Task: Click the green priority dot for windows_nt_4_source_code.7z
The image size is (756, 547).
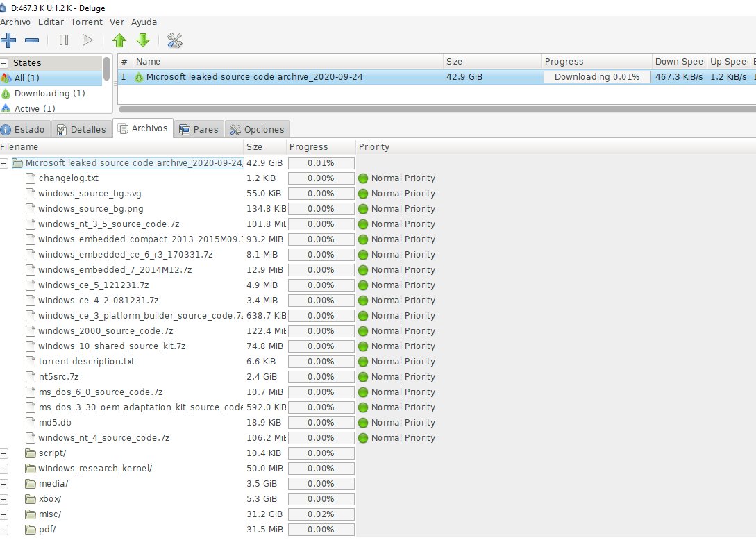Action: (363, 438)
